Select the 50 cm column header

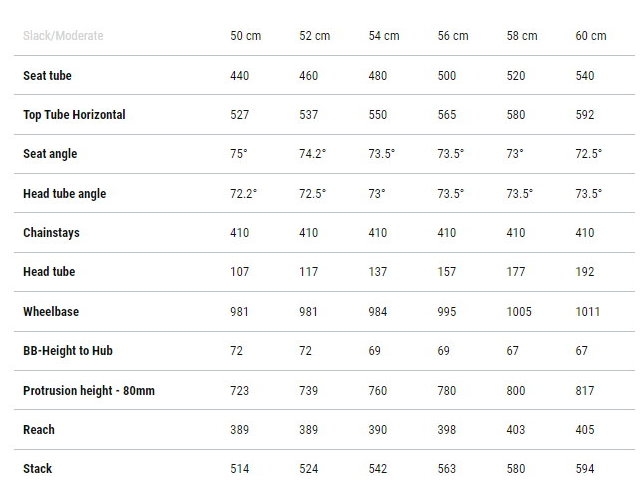click(245, 36)
